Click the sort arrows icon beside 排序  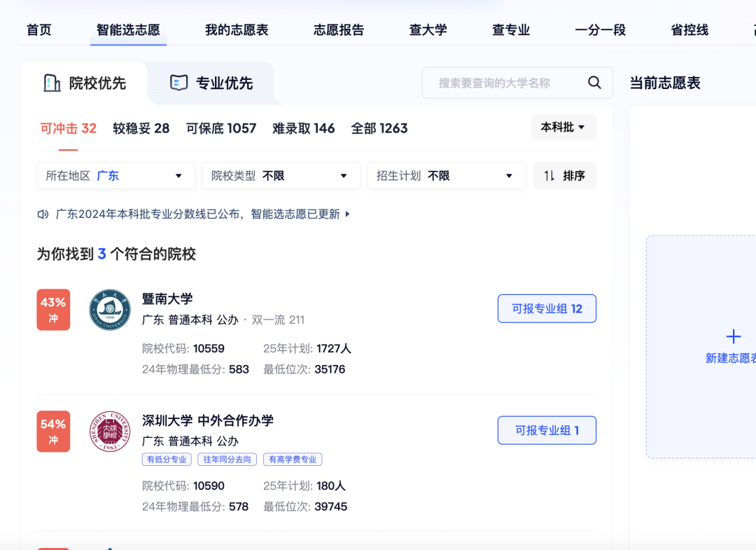point(549,176)
